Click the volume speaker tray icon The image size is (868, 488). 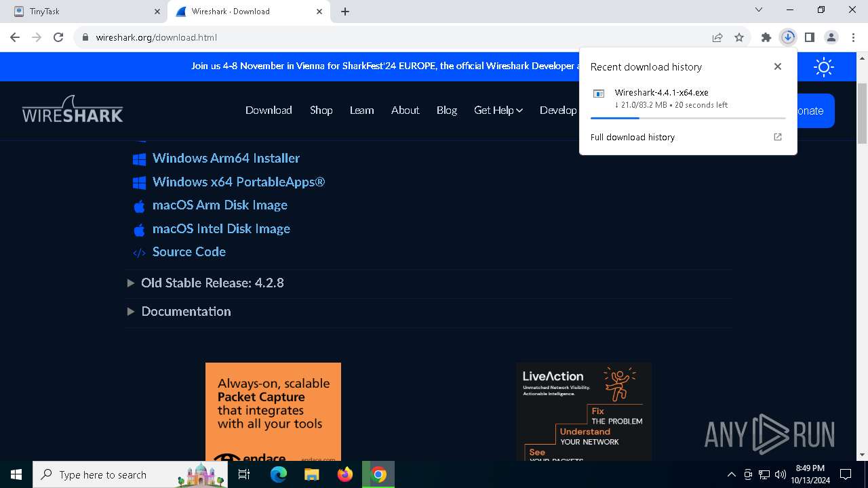click(781, 474)
